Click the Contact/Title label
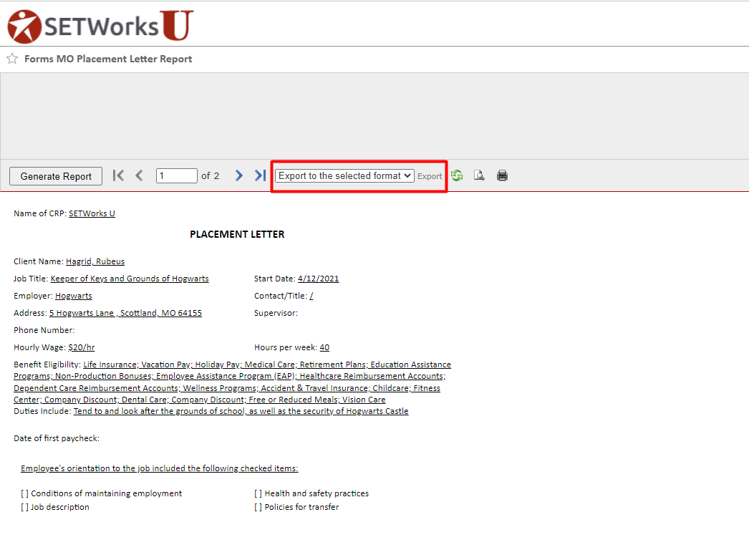 click(281, 296)
